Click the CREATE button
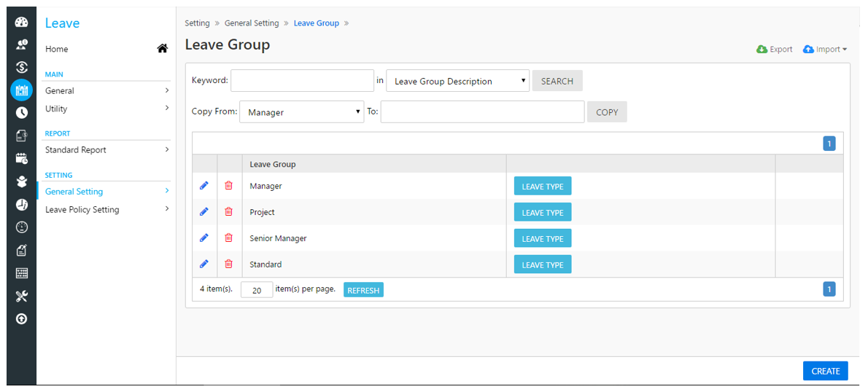Screen dimensions: 868x392 (826, 371)
